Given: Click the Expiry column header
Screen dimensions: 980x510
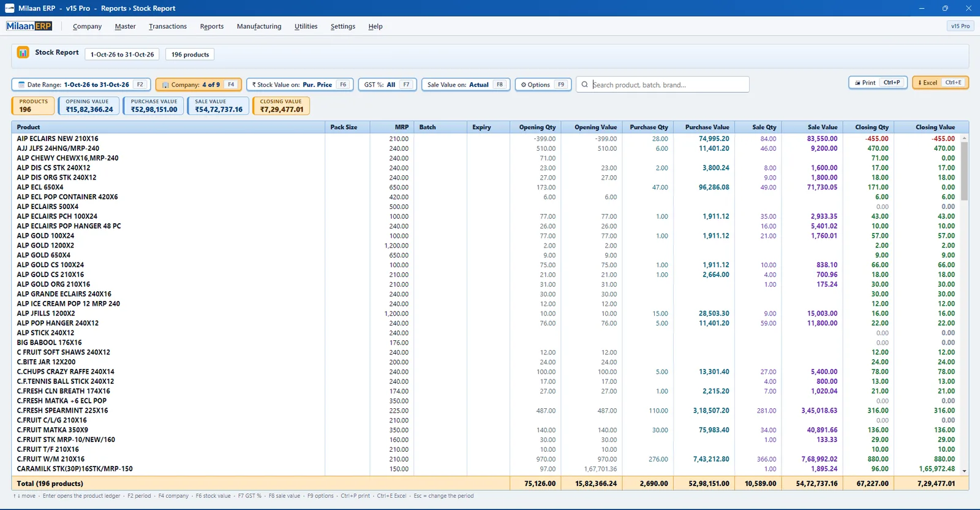Looking at the screenshot, I should (x=488, y=127).
